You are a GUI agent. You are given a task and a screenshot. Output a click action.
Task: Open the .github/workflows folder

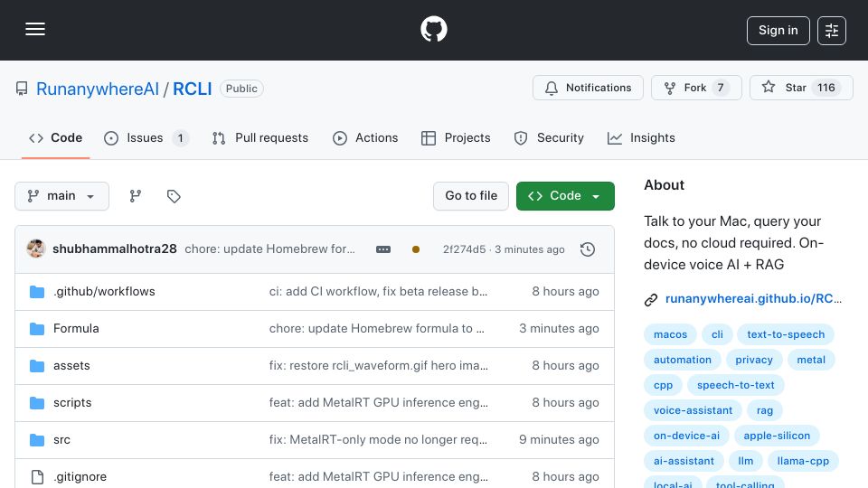pos(104,292)
